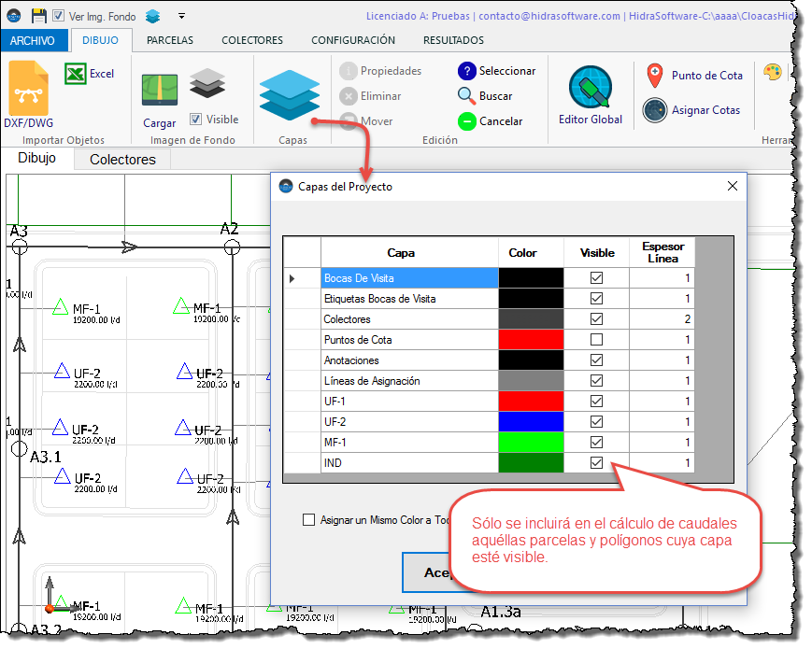812x649 pixels.
Task: Open the Editor Global tool
Action: [590, 94]
